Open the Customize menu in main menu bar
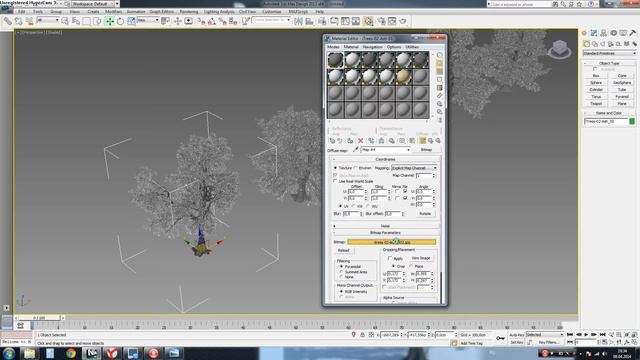This screenshot has width=640, height=360. [271, 12]
